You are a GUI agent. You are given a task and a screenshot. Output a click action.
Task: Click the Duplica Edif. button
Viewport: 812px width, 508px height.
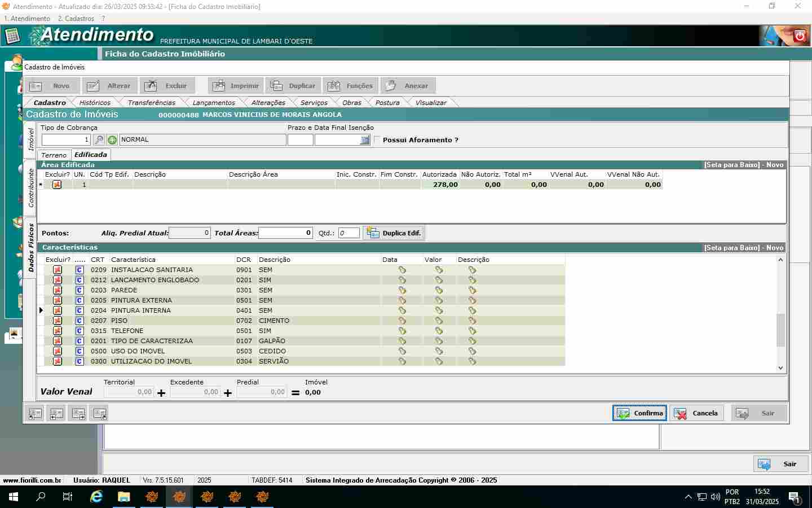pos(394,233)
